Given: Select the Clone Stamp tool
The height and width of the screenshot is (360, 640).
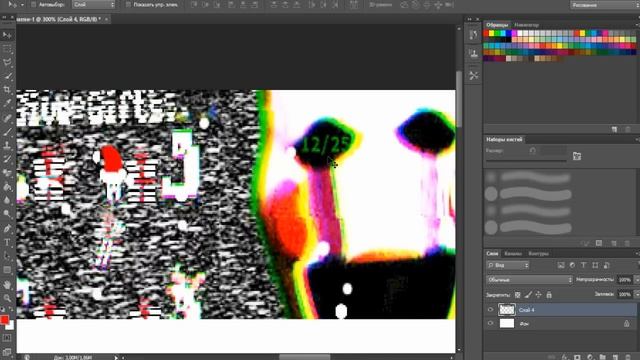Looking at the screenshot, I should (x=7, y=146).
